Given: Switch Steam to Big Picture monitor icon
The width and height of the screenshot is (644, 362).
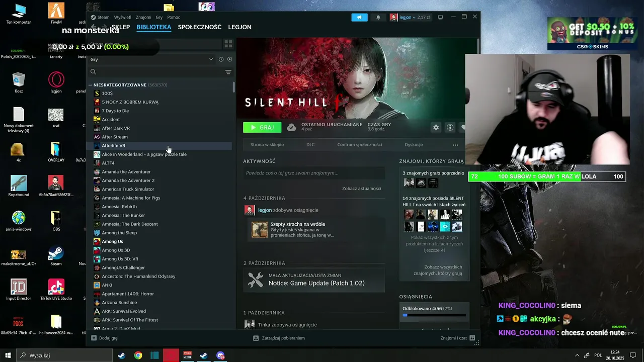Looking at the screenshot, I should (440, 17).
